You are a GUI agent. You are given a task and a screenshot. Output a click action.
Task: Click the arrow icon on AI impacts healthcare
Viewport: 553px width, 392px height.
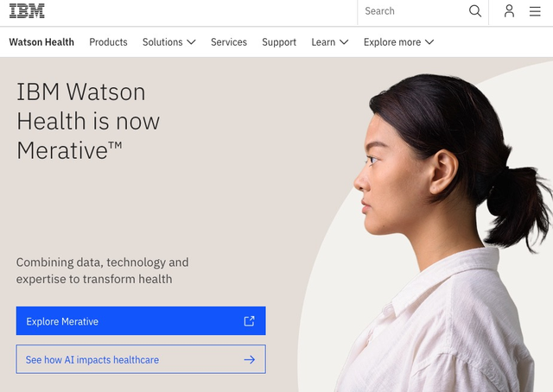(250, 359)
